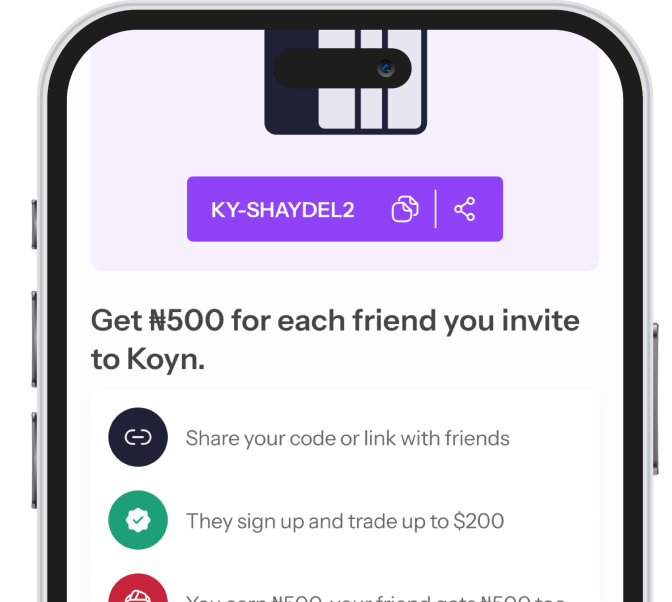
Task: Toggle the phone's mute switch
Action: [x=34, y=224]
